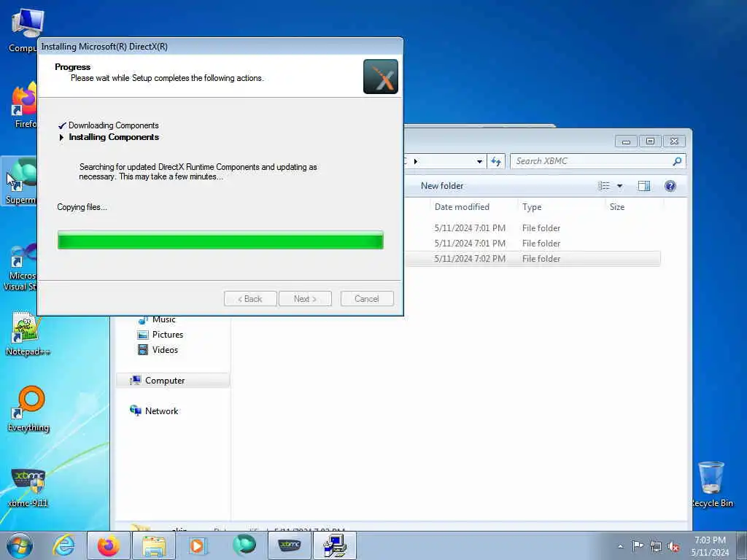Click the Cancel button in the DirectX installer
Screen dimensions: 747x560
(x=367, y=298)
